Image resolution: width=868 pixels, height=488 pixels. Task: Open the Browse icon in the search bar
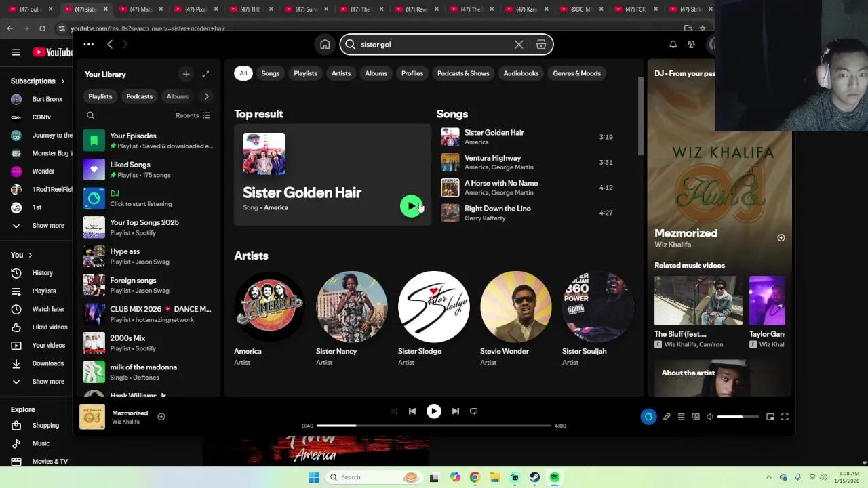point(541,45)
